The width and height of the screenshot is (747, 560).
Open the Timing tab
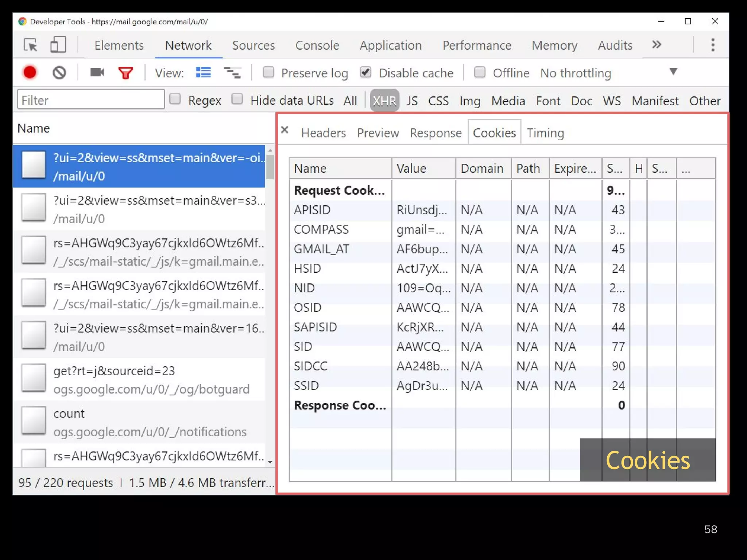[x=545, y=133]
